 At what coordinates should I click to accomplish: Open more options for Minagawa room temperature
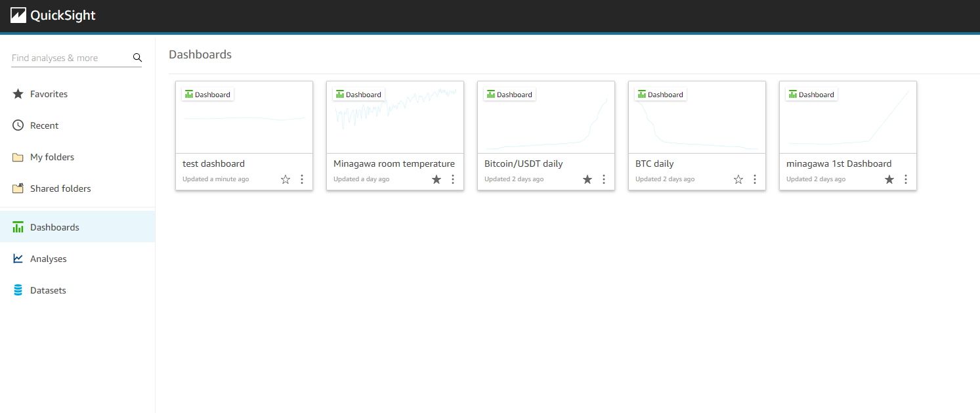(x=453, y=179)
